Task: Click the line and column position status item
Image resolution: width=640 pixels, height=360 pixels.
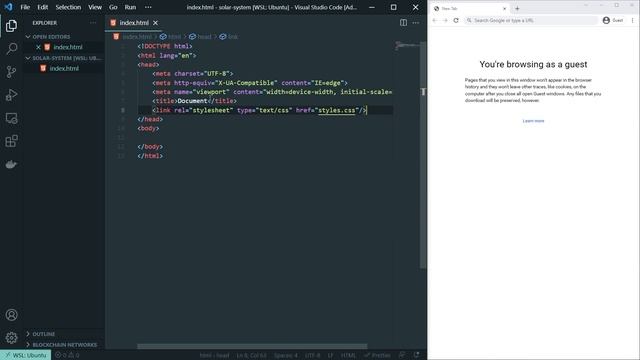Action: coord(251,355)
